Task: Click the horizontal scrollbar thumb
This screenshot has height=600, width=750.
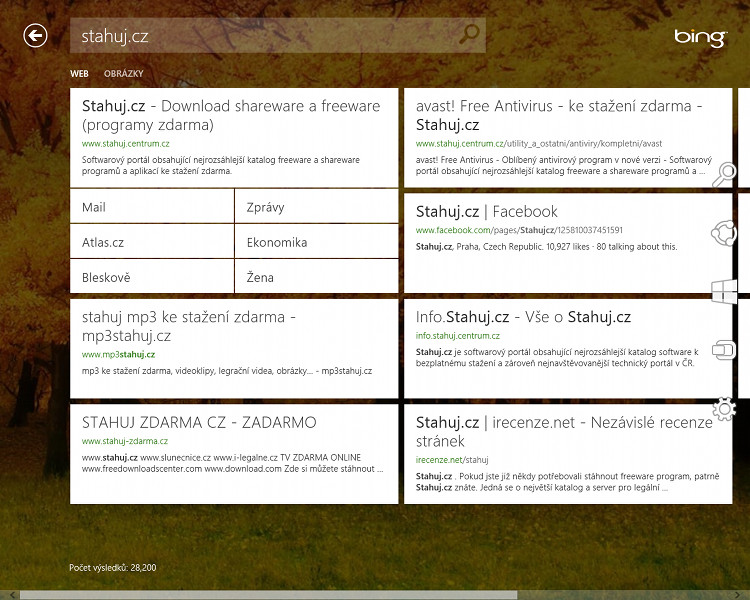Action: (x=268, y=595)
